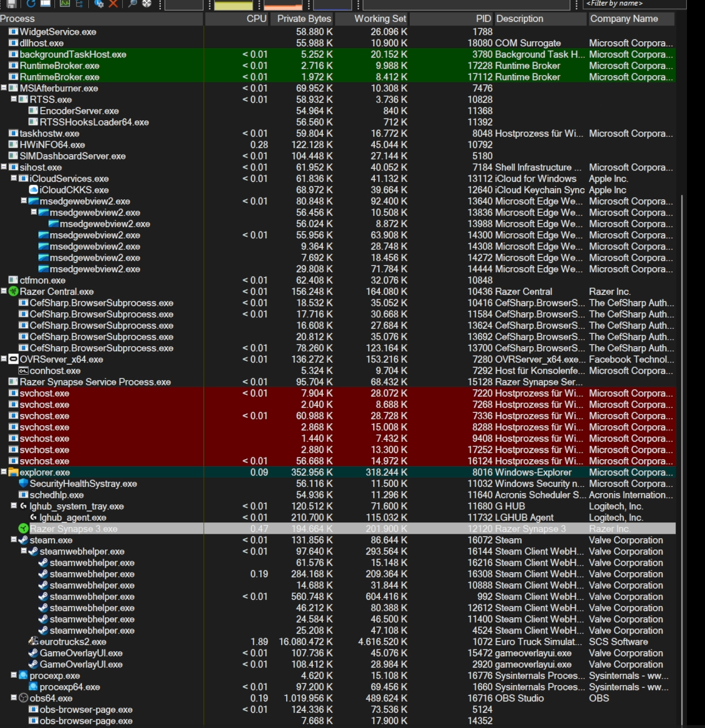This screenshot has height=728, width=705.
Task: Select the ctfmon.exe row
Action: 338,280
